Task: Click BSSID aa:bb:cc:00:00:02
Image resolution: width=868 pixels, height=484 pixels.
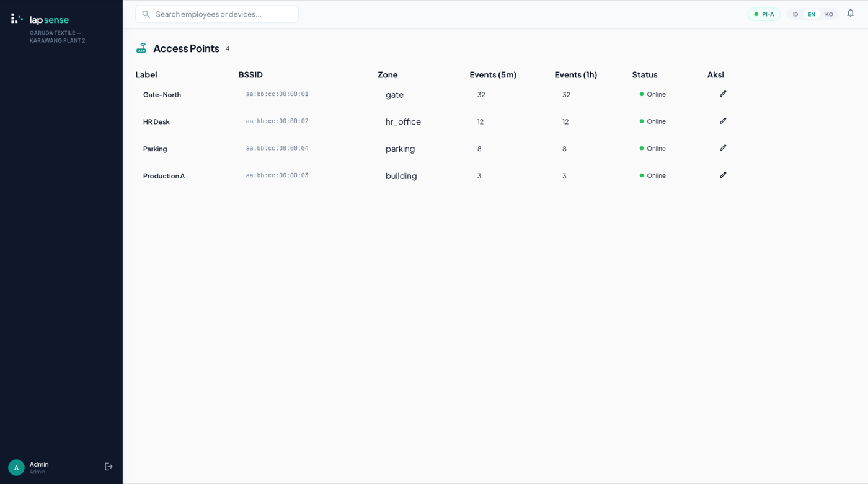Action: pyautogui.click(x=277, y=121)
